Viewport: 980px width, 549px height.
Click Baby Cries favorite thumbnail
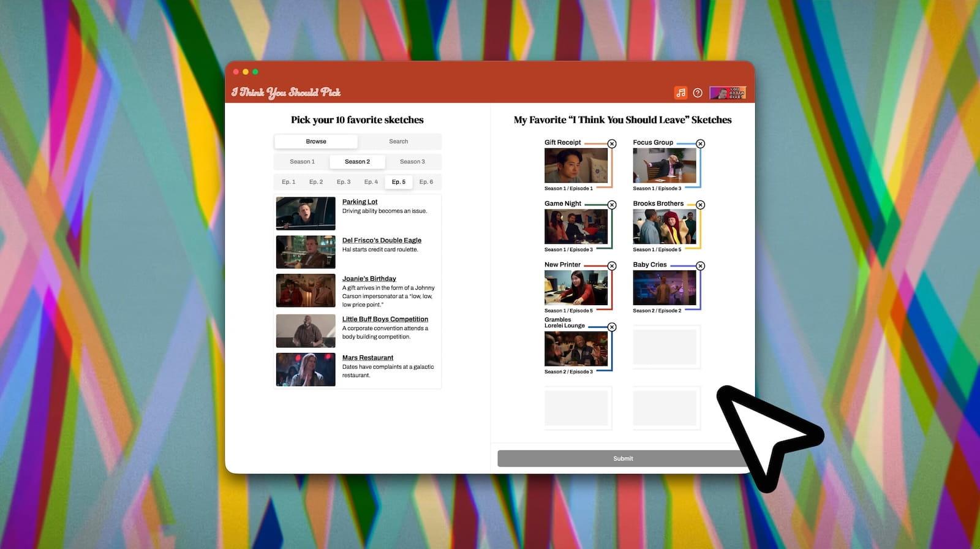click(665, 288)
